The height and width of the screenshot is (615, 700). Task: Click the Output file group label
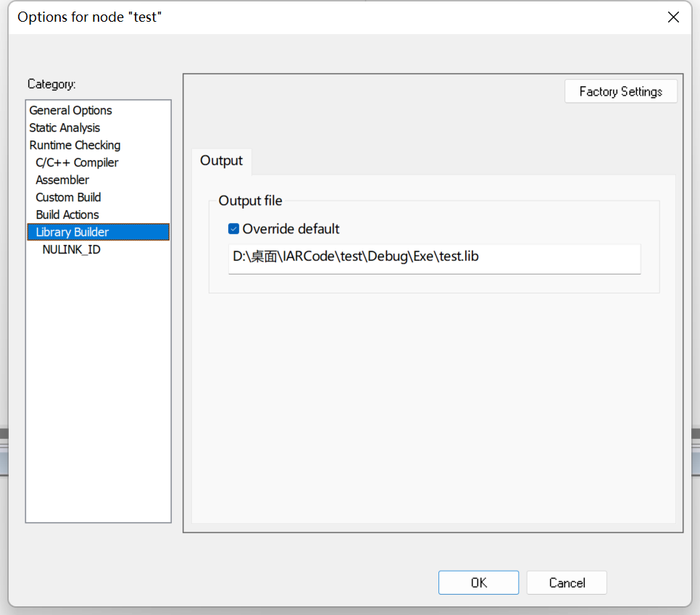pyautogui.click(x=251, y=201)
